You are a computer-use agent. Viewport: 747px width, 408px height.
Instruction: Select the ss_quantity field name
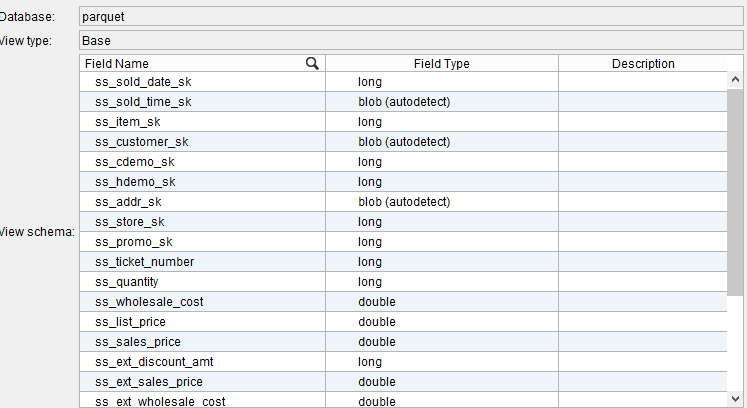coord(126,282)
